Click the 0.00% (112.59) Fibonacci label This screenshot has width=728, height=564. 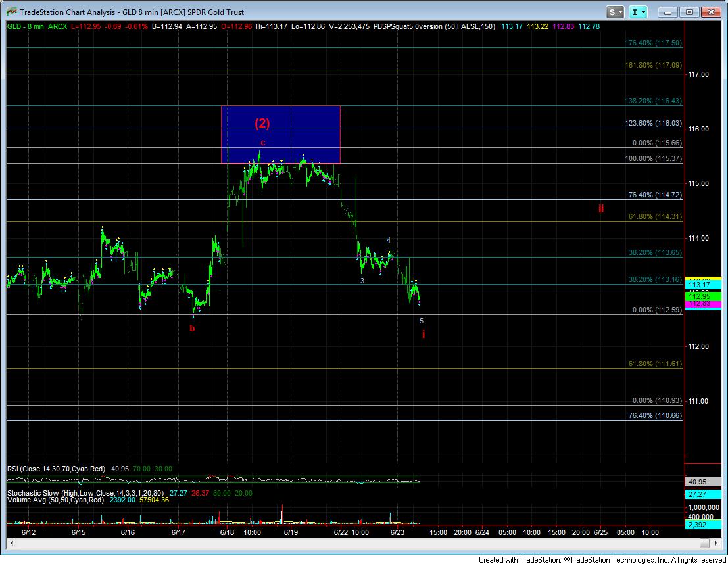point(657,310)
